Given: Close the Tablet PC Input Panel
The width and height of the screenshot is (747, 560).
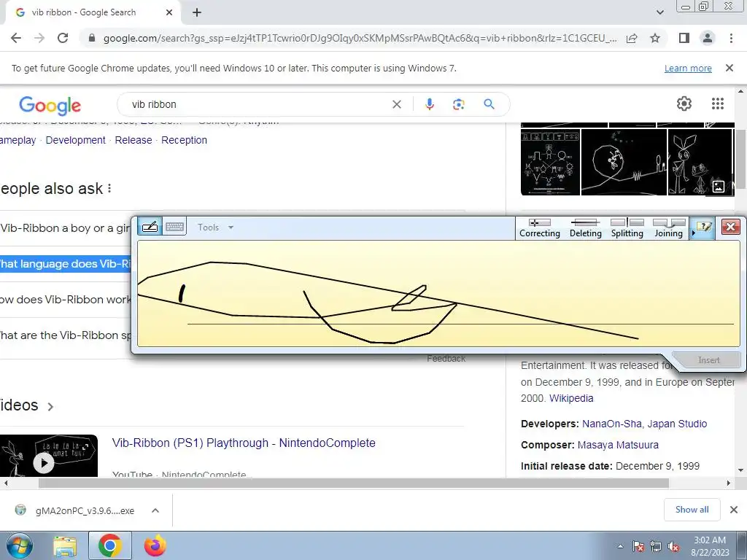Looking at the screenshot, I should pos(730,227).
